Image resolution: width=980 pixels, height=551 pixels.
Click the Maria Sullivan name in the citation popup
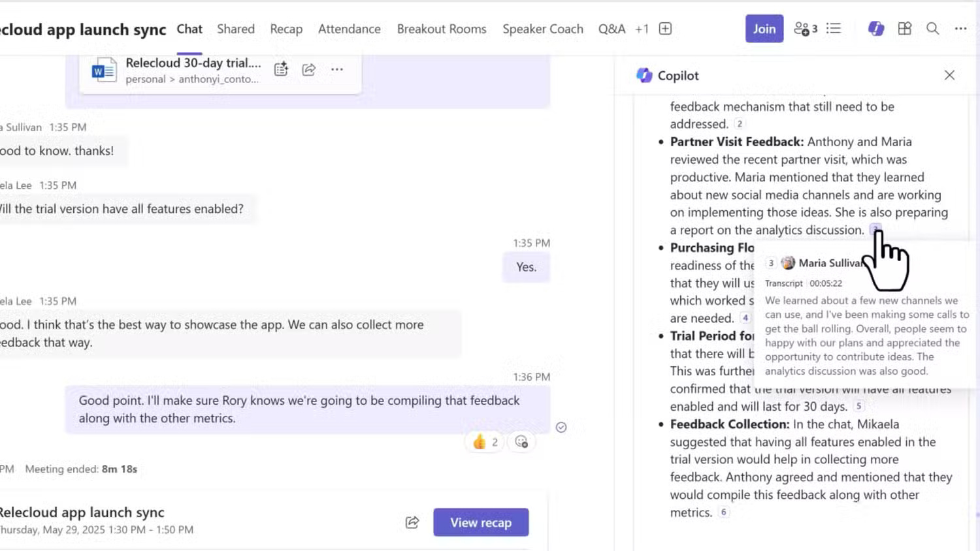(830, 263)
